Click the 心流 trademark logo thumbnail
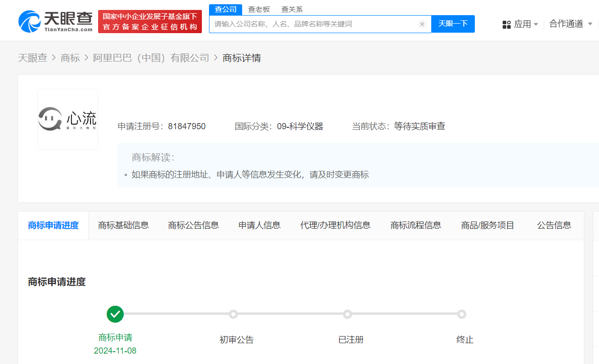599x364 pixels. 68,119
